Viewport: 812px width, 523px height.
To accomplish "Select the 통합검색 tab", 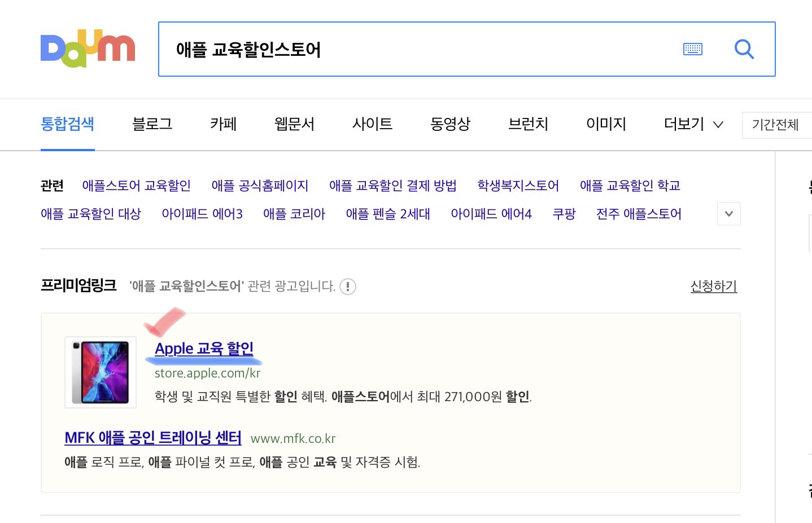I will (68, 124).
